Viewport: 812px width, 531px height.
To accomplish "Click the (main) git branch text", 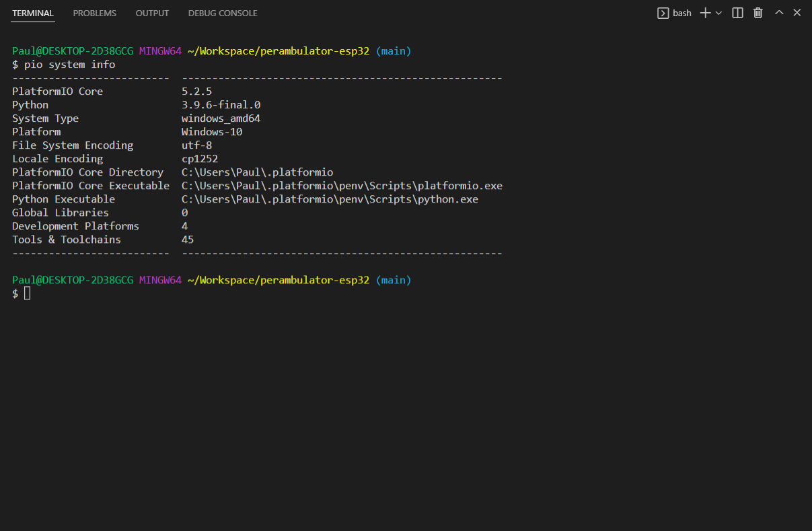I will [393, 50].
